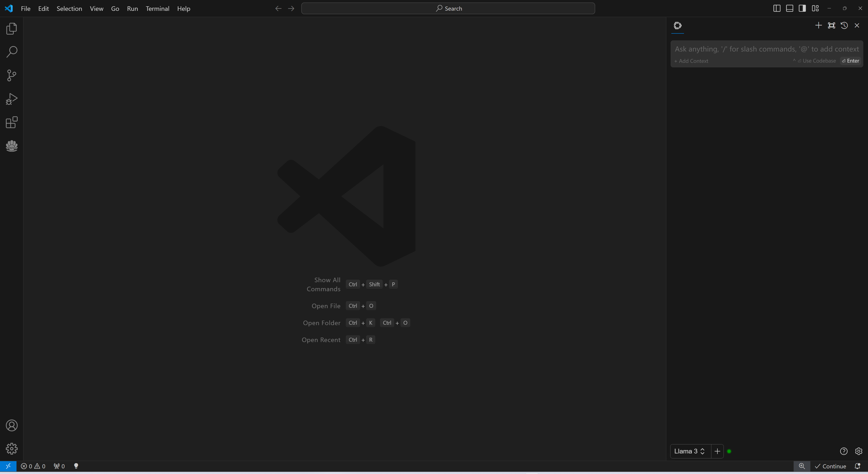Toggle Secondary Side Bar layout icon
This screenshot has width=868, height=474.
coord(802,8)
